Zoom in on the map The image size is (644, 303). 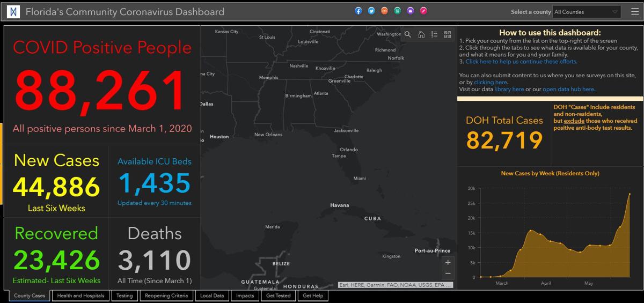click(x=448, y=263)
